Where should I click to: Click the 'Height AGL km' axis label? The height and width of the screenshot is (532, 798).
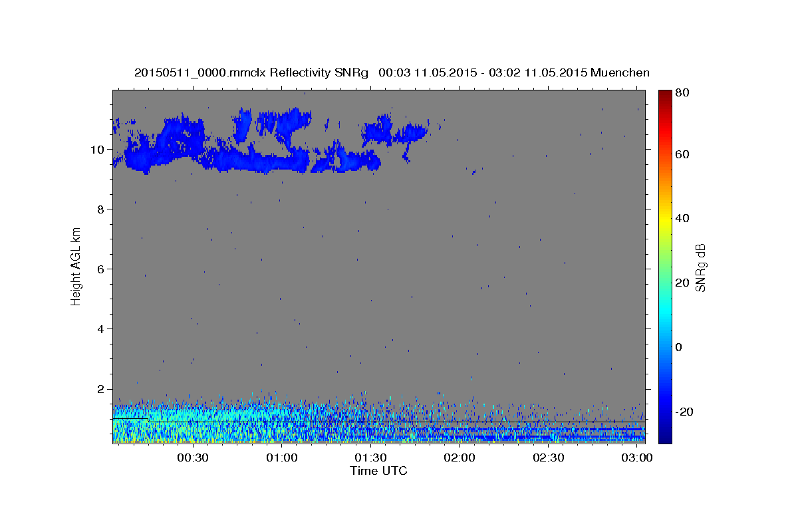coord(76,266)
